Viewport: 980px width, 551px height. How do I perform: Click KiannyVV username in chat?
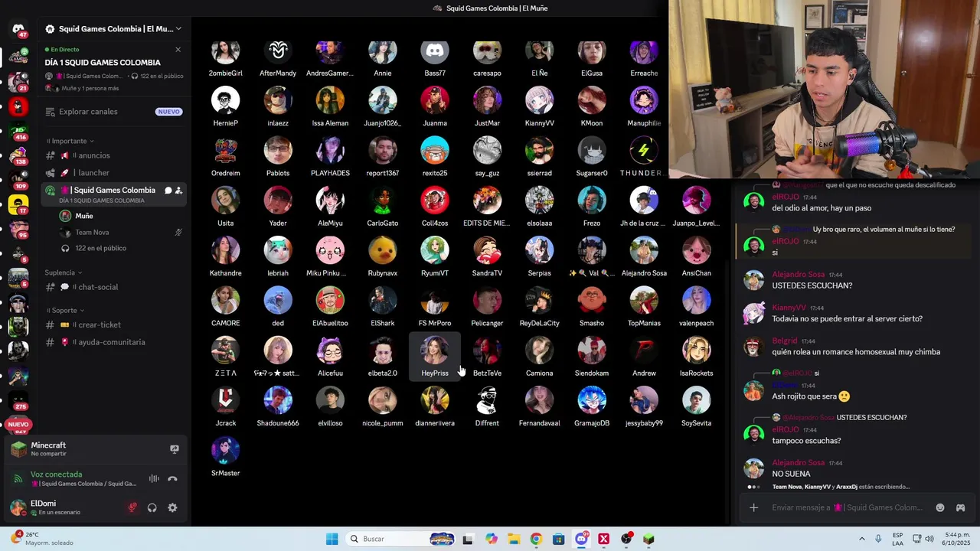pyautogui.click(x=789, y=308)
